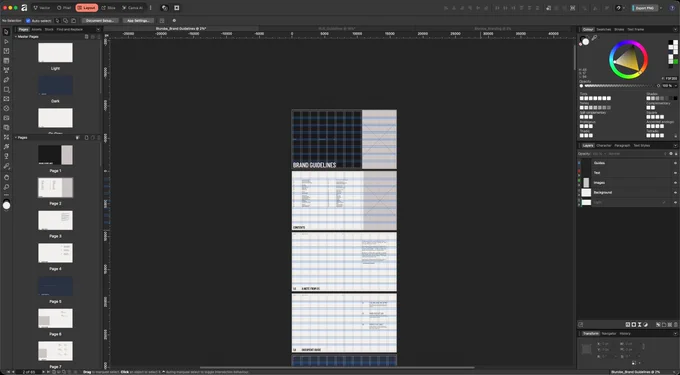680x375 pixels.
Task: Open the Export PNG dropdown arrow
Action: (x=660, y=8)
